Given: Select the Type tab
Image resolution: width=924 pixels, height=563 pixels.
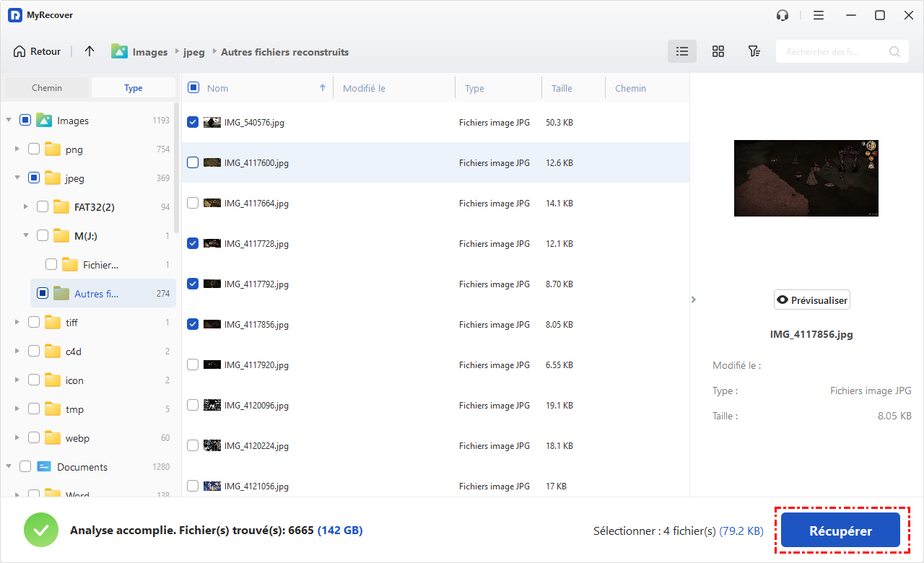Looking at the screenshot, I should [x=133, y=88].
